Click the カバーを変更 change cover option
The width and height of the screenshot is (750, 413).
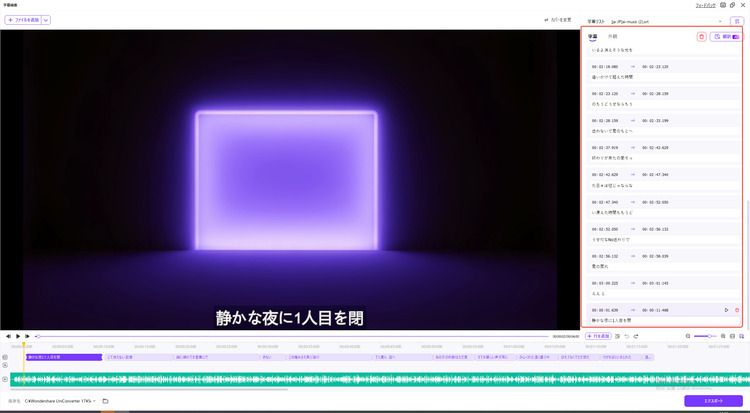[558, 20]
